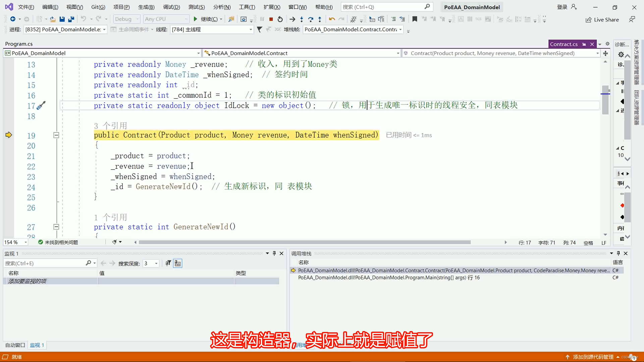Click Show Next Statement arrow icon
Screen dimensions: 644x362
pos(292,19)
